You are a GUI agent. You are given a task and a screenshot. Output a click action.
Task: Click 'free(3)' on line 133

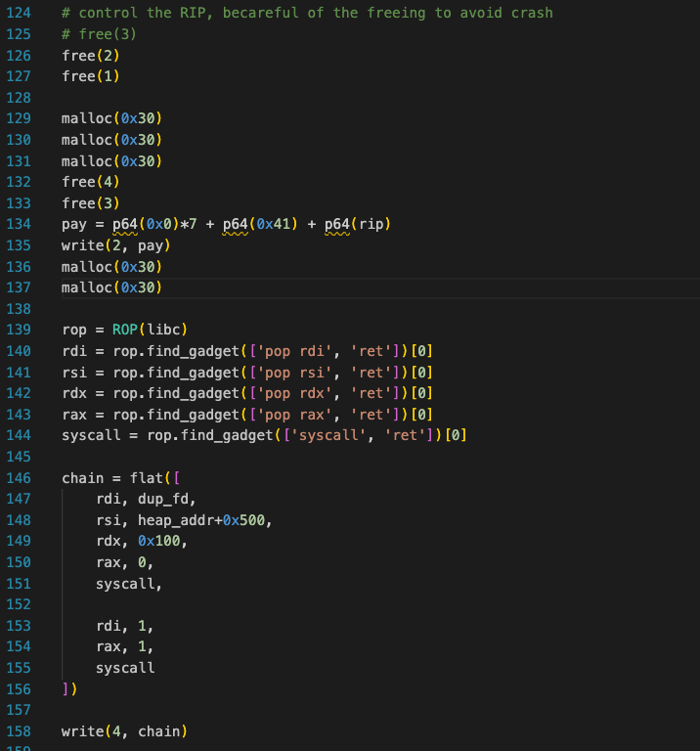pos(91,203)
